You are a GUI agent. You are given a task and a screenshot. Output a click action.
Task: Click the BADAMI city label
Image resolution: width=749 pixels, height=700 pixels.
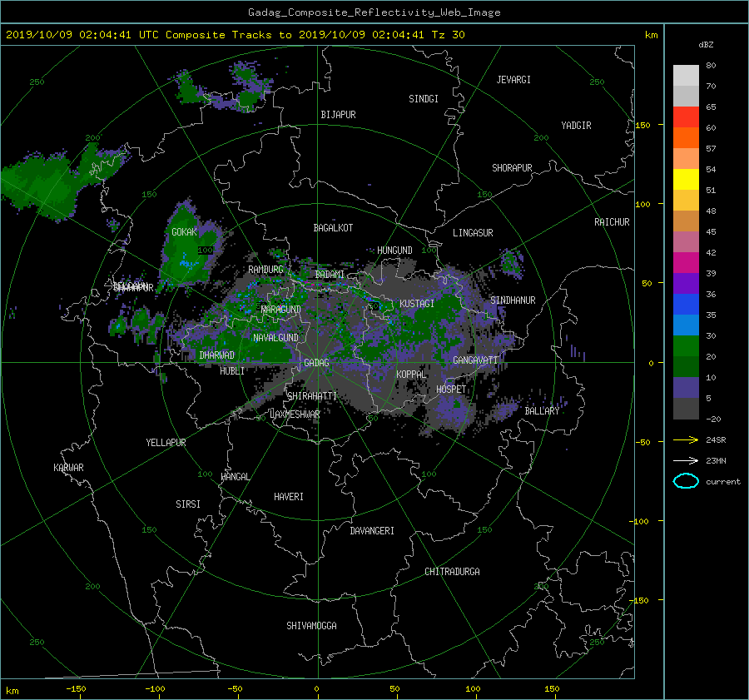[x=330, y=275]
